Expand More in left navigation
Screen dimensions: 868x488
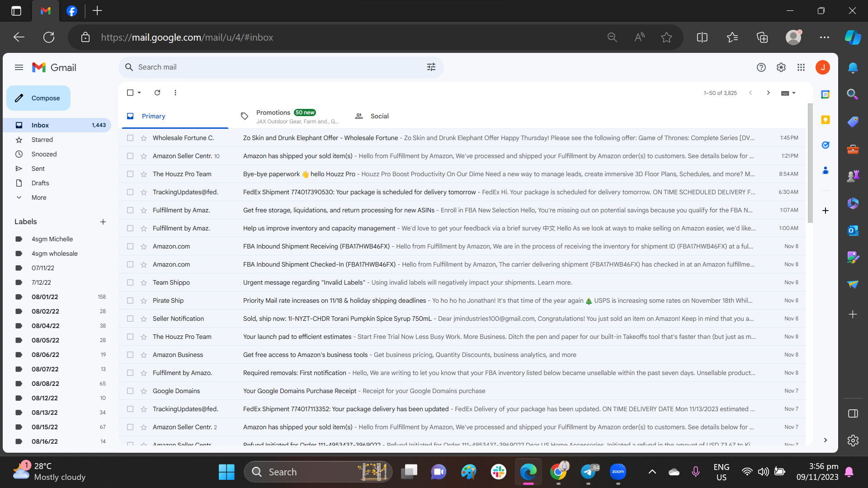(x=39, y=197)
